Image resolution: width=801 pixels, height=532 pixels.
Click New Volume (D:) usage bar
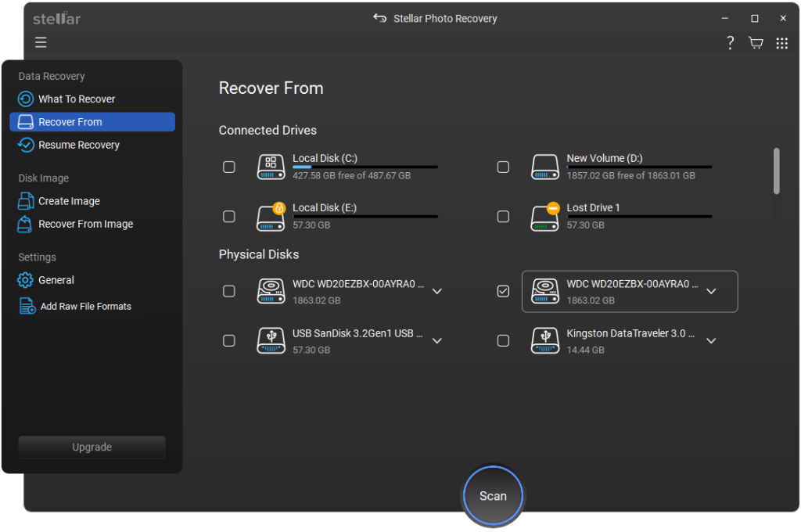tap(639, 167)
